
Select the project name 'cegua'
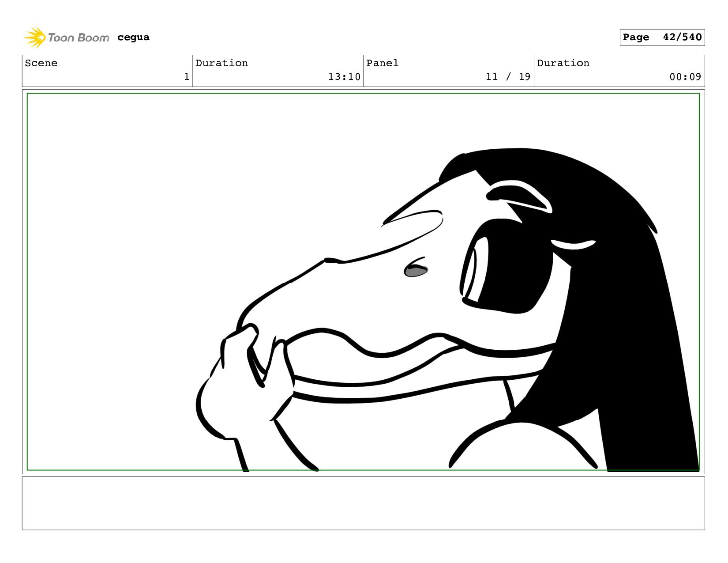tap(133, 37)
